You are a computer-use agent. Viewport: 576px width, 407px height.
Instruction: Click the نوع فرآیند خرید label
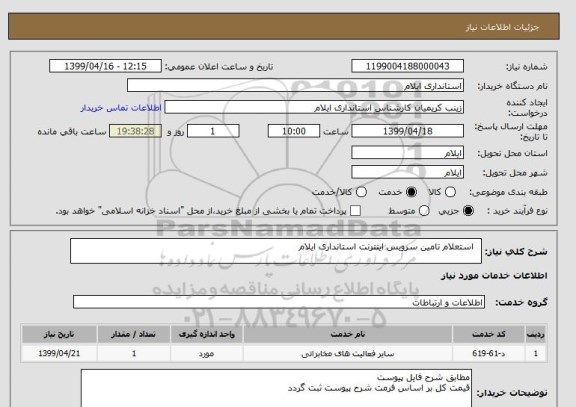pyautogui.click(x=517, y=211)
